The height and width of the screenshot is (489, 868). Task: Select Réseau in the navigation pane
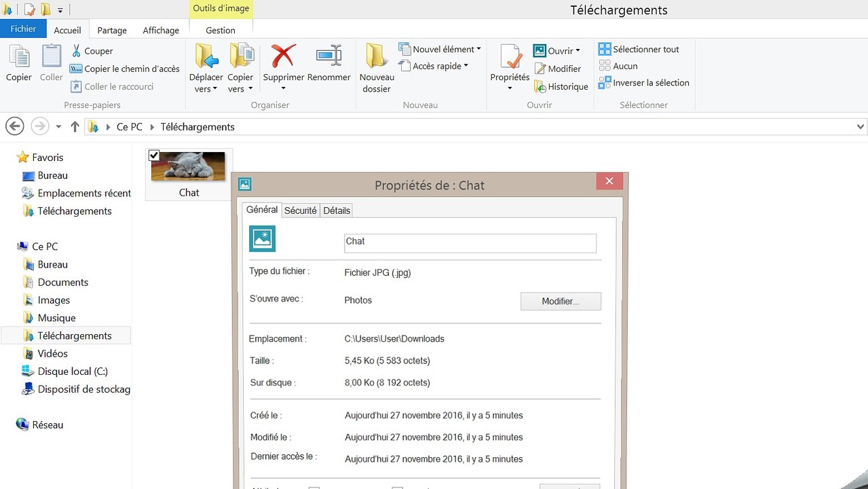click(39, 424)
